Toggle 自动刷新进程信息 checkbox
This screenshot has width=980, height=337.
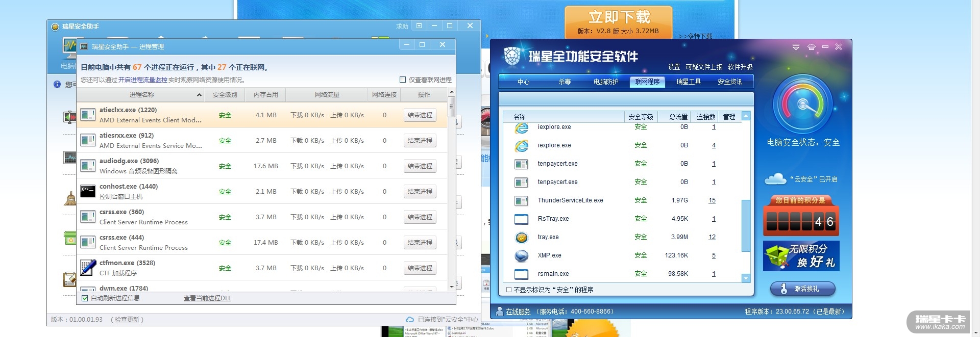85,298
